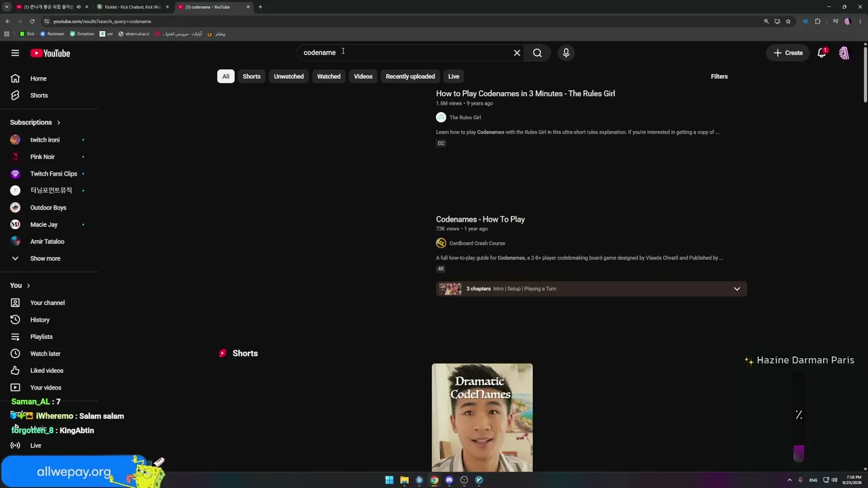Start voice search with the microphone
The image size is (868, 488).
pyautogui.click(x=566, y=53)
